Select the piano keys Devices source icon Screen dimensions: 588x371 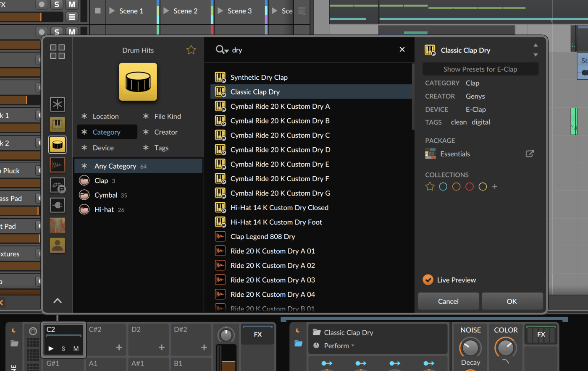(58, 125)
